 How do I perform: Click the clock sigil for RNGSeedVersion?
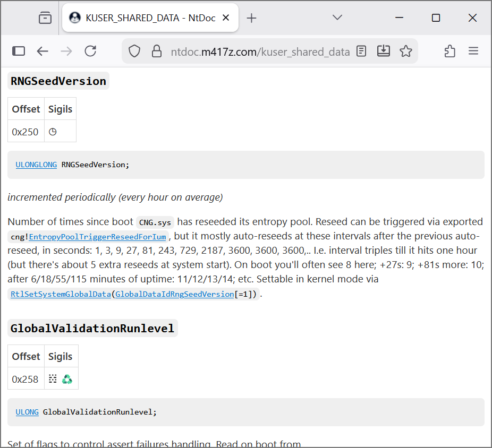tap(53, 132)
